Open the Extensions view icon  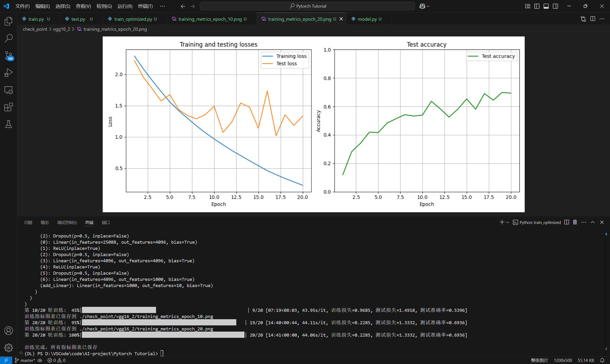(8, 107)
